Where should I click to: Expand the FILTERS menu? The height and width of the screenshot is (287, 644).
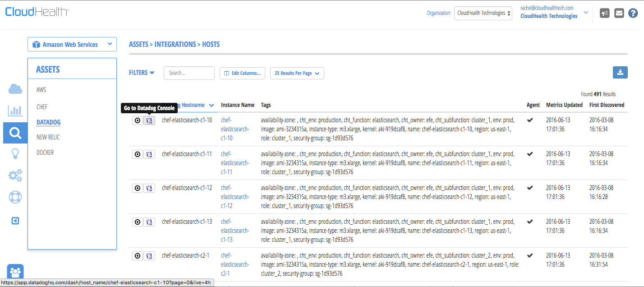[x=142, y=73]
